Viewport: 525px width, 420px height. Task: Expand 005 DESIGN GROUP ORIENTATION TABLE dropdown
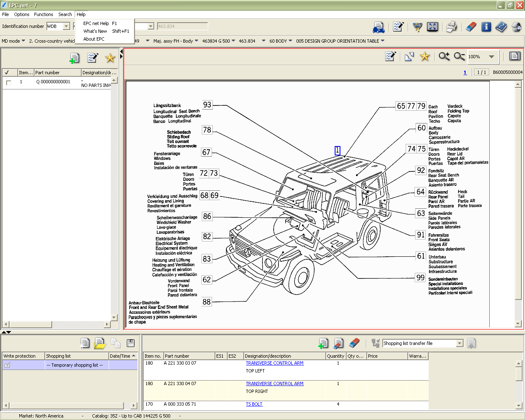pyautogui.click(x=383, y=41)
